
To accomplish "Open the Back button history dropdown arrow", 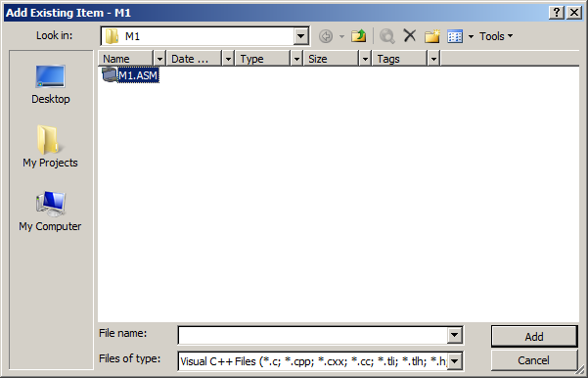I will pos(341,36).
